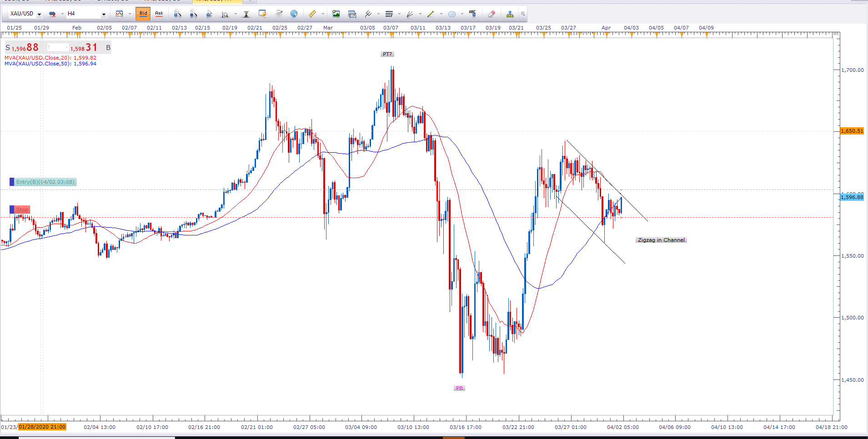Toggle the Ask price display button
The image size is (868, 439).
tap(159, 14)
